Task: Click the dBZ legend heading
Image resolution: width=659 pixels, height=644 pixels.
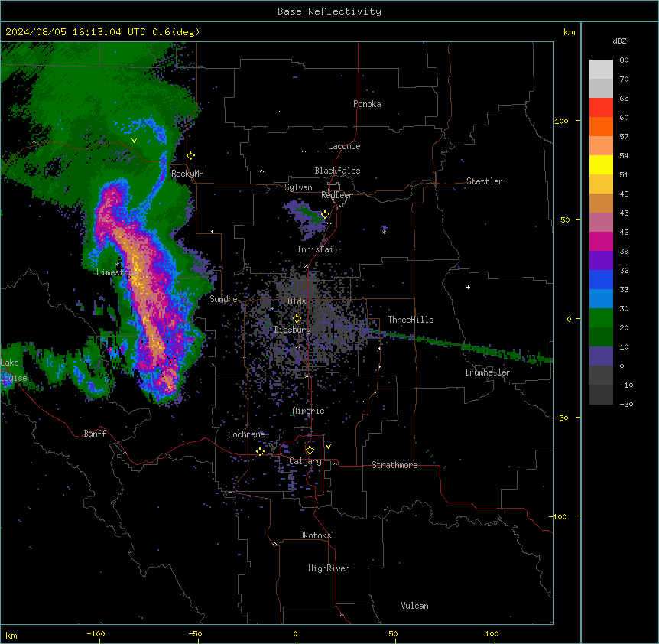Action: point(619,41)
